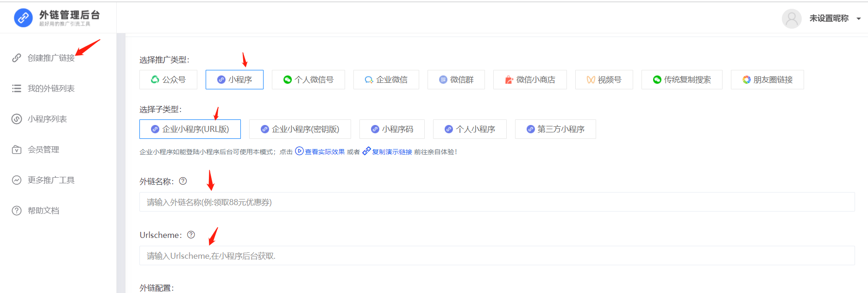
Task: Click the green 公众号 icon
Action: (x=155, y=80)
